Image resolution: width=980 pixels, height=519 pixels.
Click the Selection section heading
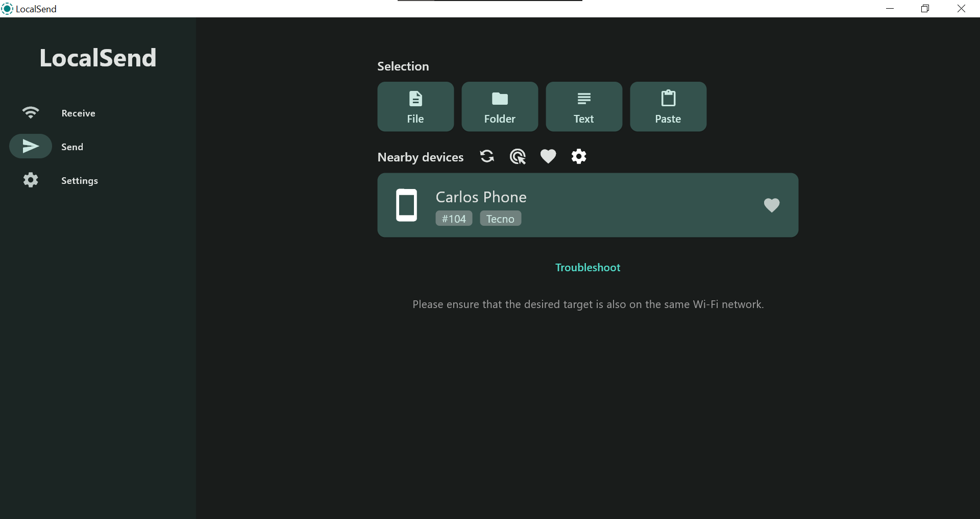403,66
